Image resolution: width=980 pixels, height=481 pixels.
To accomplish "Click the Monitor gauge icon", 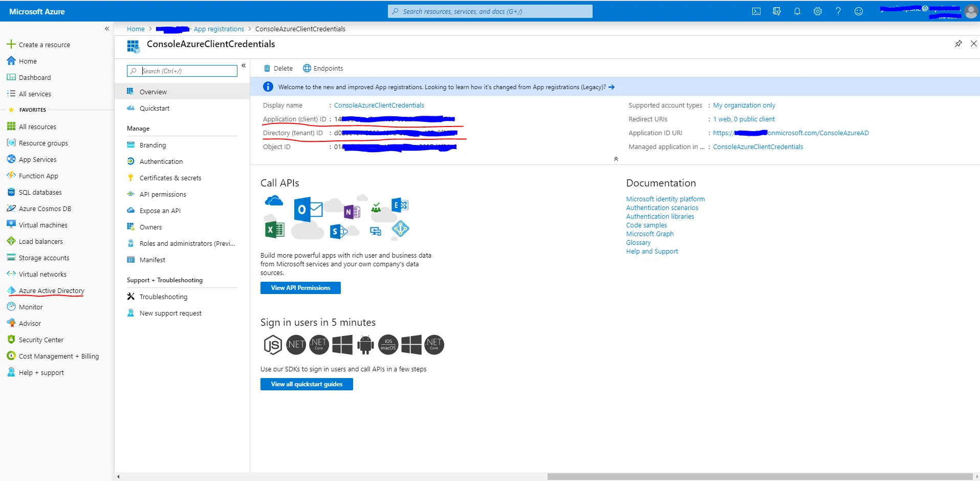I will pos(11,307).
